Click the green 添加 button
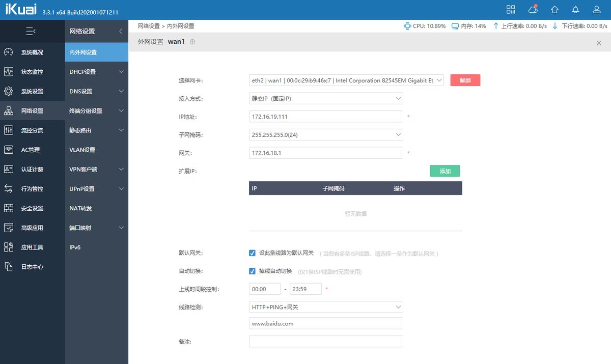 pos(445,171)
